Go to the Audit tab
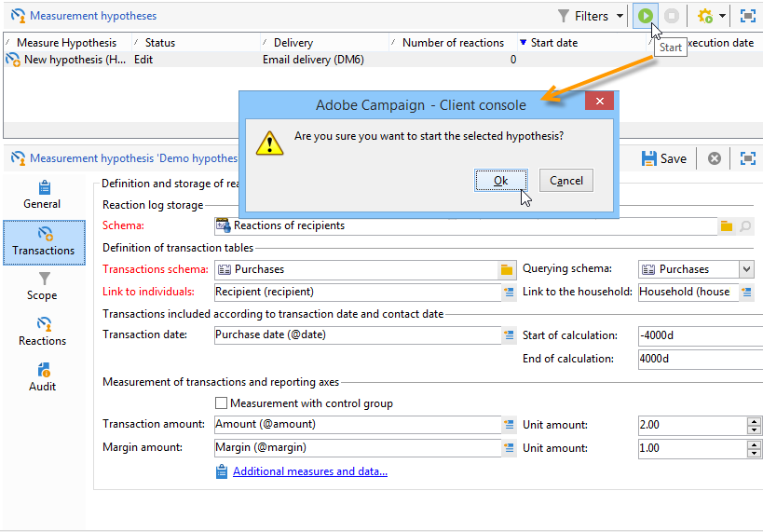The image size is (763, 532). [43, 377]
